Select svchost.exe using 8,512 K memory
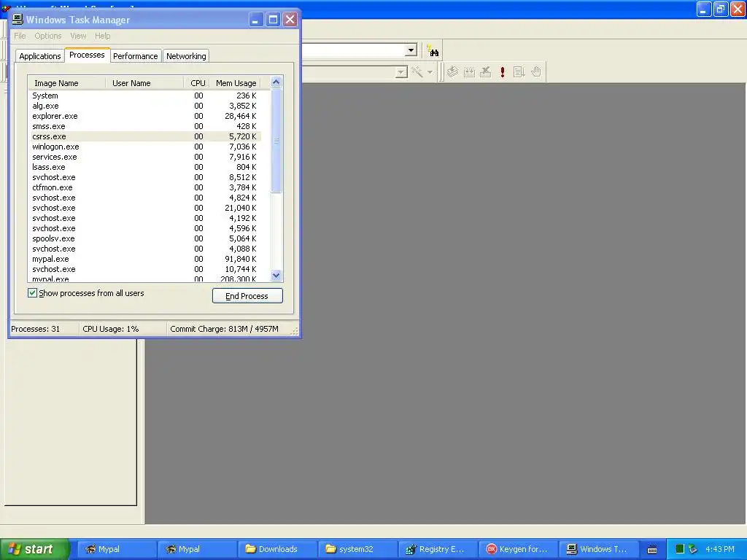This screenshot has width=747, height=560. (145, 177)
